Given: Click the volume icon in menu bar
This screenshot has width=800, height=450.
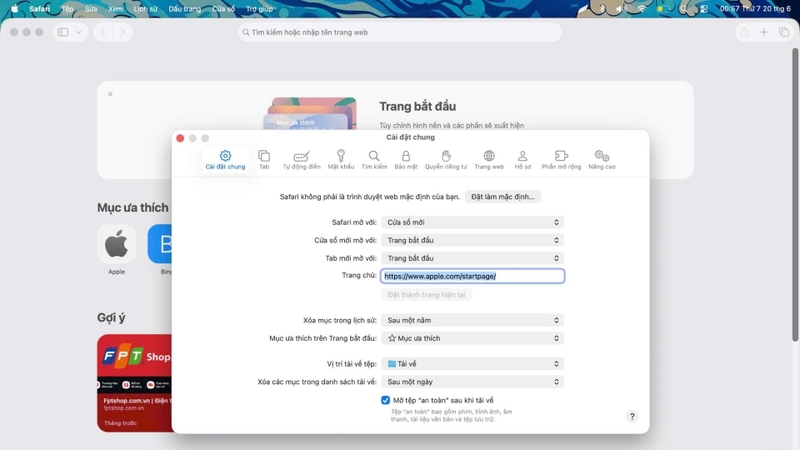Looking at the screenshot, I should click(x=621, y=9).
